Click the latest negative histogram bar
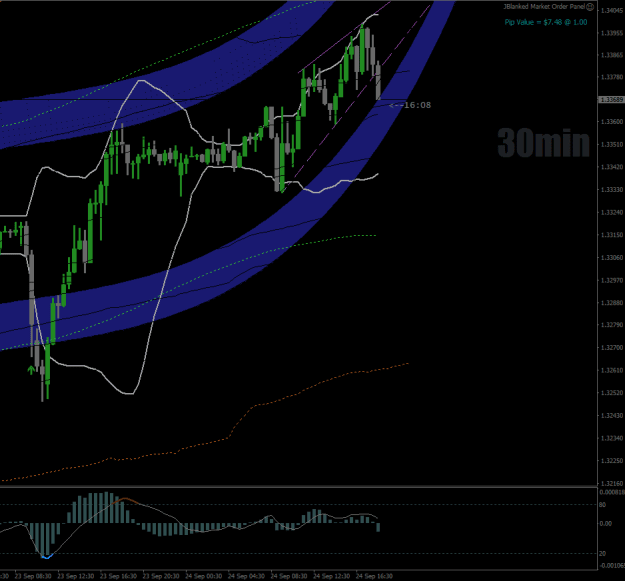The height and width of the screenshot is (581, 625). pyautogui.click(x=378, y=527)
